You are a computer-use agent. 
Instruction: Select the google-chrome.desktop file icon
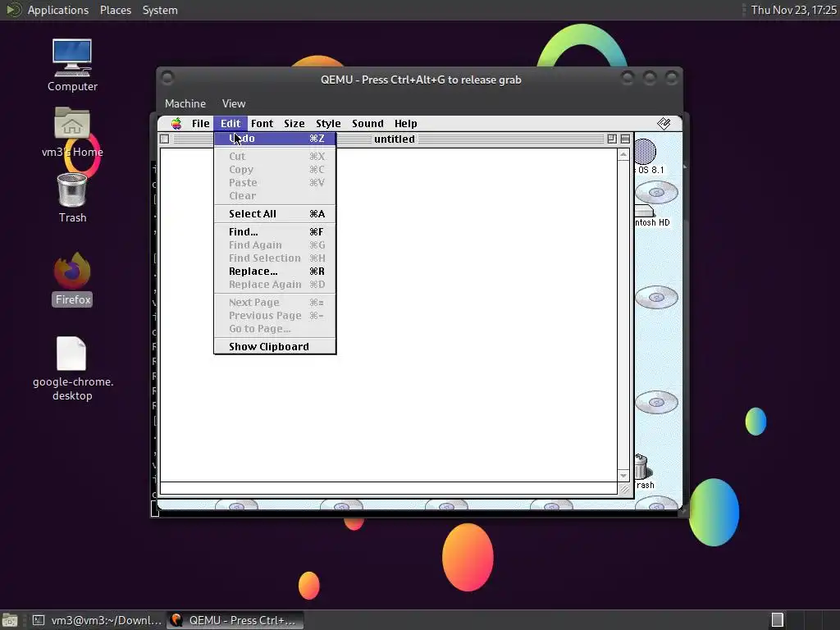71,354
